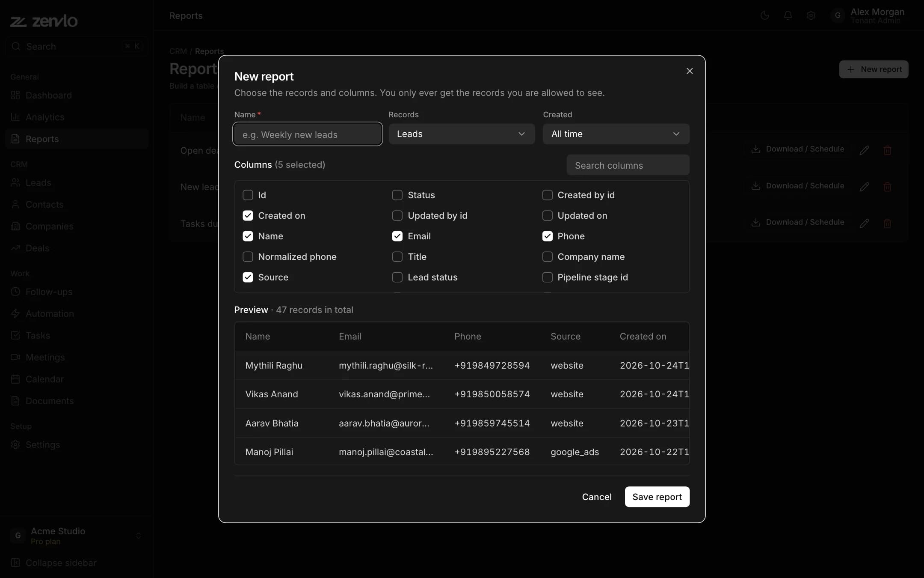Check the Id column checkbox
Screen dimensions: 924x578
pos(248,195)
